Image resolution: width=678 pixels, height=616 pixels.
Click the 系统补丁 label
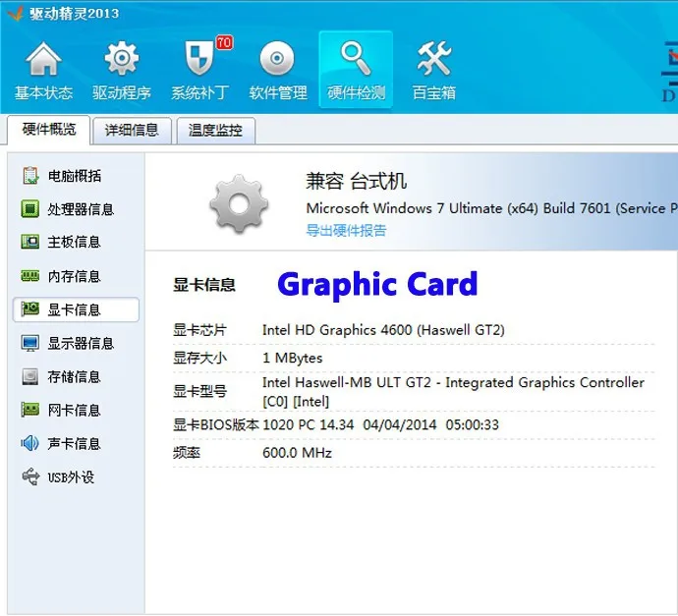coord(199,92)
